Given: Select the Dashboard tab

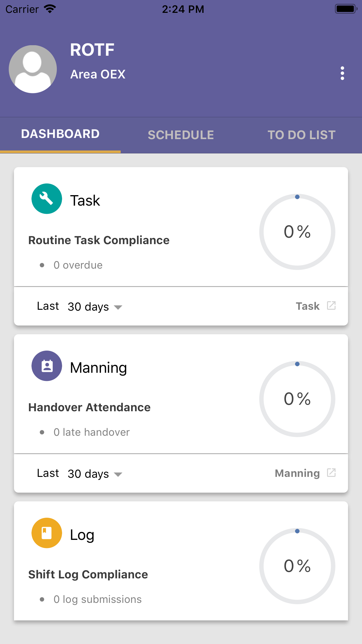Looking at the screenshot, I should coord(60,134).
